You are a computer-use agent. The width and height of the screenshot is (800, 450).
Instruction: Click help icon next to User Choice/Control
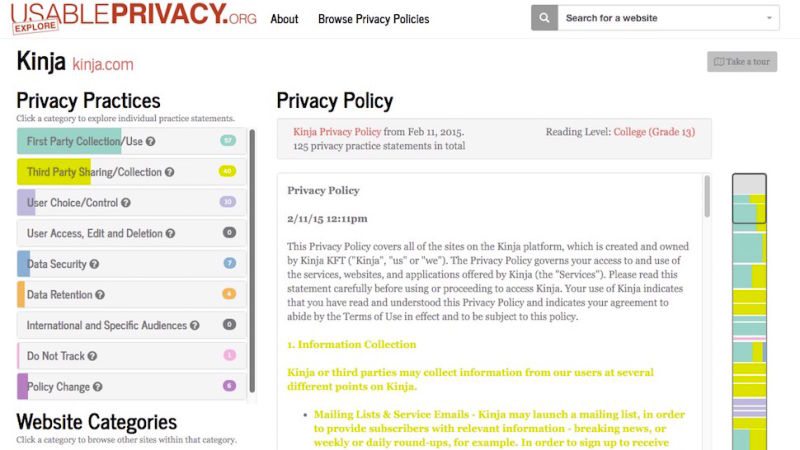(126, 203)
